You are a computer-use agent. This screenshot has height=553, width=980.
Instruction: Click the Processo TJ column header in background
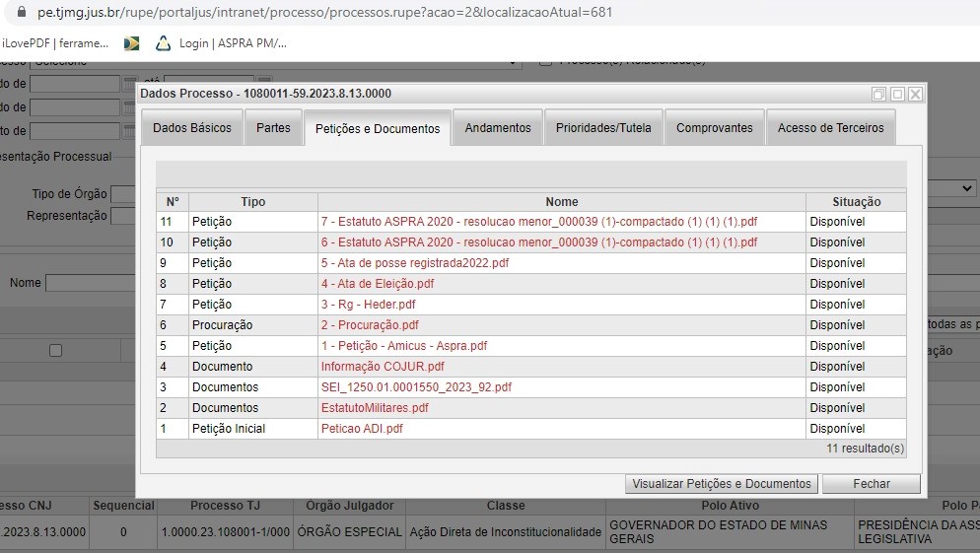pyautogui.click(x=225, y=505)
